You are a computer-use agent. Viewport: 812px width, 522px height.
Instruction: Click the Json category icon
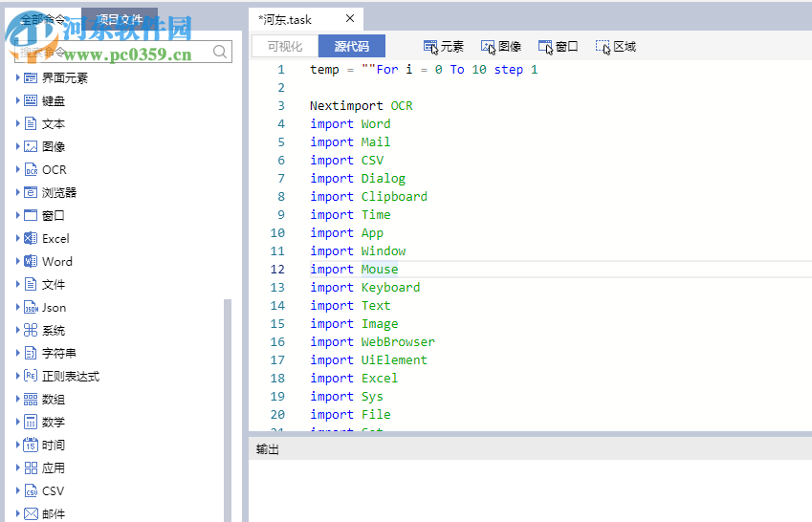[x=31, y=308]
